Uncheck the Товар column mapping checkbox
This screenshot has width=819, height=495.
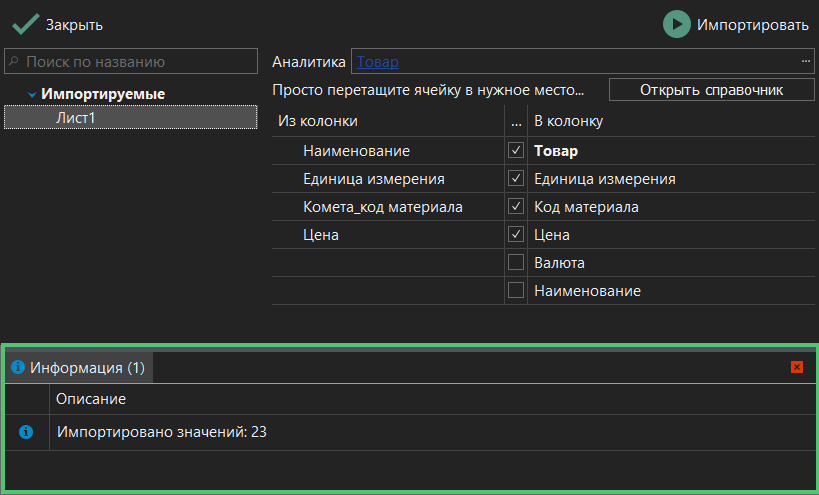click(516, 150)
